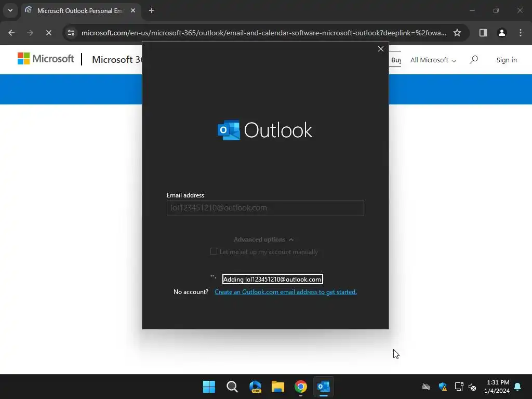Open a new Chrome tab

point(152,10)
